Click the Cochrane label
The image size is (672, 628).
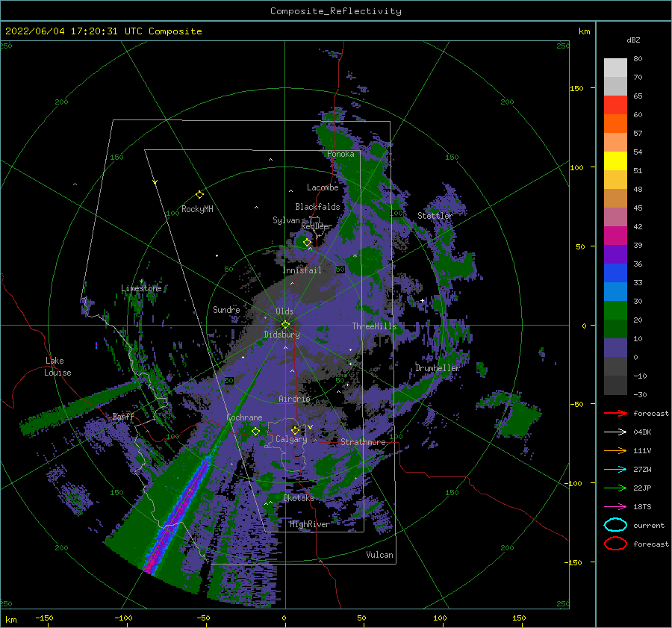point(244,417)
